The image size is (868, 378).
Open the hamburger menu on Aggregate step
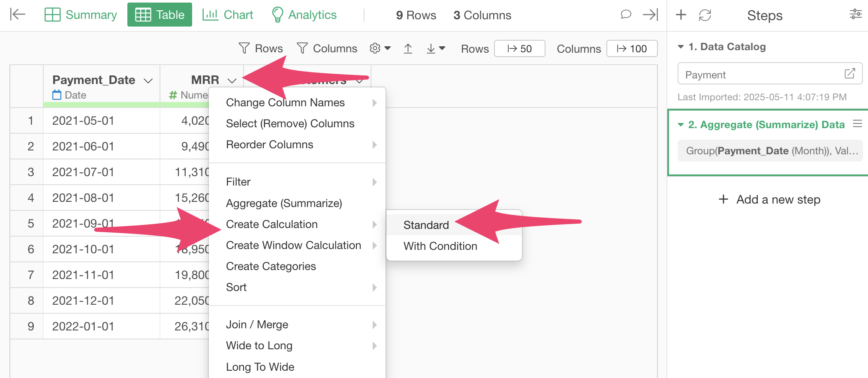pyautogui.click(x=857, y=124)
